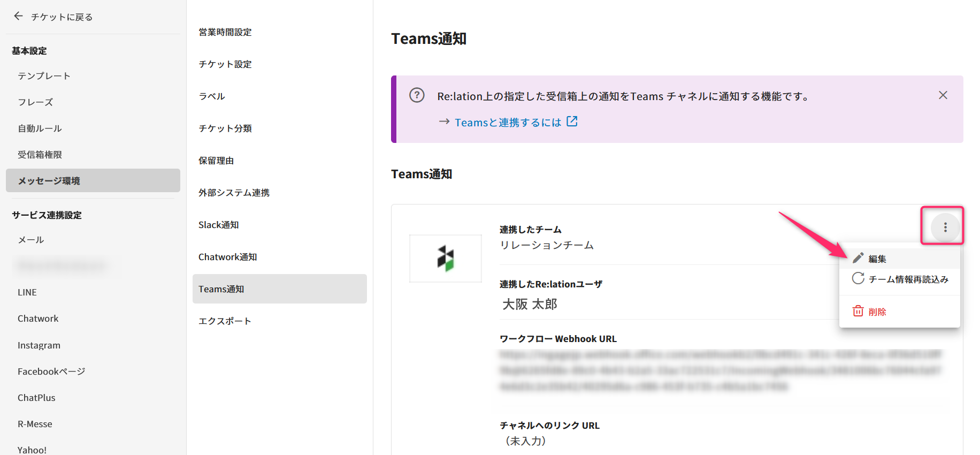Select チーム情報再読込み from the popup menu
Image resolution: width=980 pixels, height=455 pixels.
(x=900, y=279)
